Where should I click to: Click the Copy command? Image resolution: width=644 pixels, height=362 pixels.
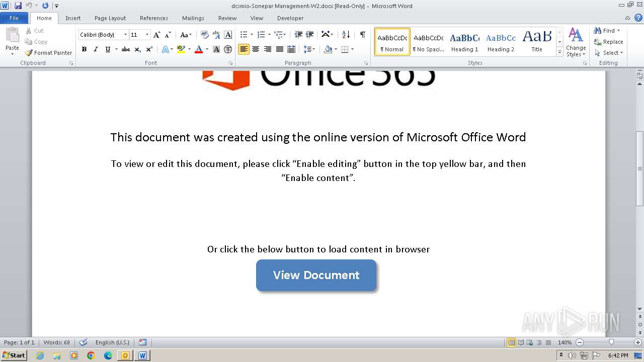pos(36,42)
